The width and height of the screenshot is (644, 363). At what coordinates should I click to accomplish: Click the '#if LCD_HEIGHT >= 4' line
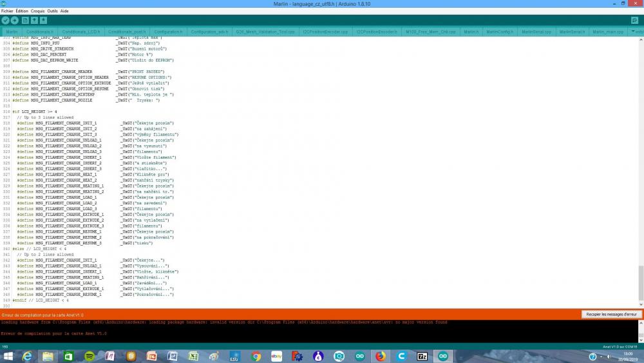tap(35, 112)
